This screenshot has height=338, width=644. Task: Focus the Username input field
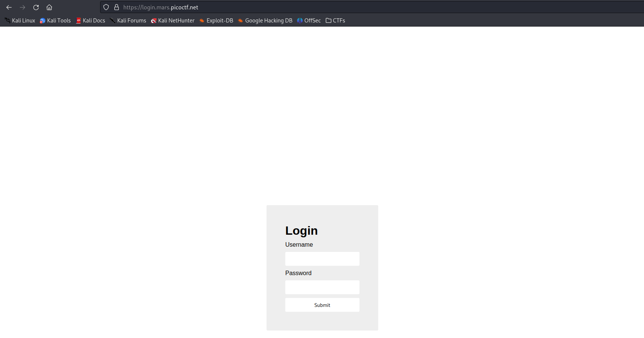322,259
